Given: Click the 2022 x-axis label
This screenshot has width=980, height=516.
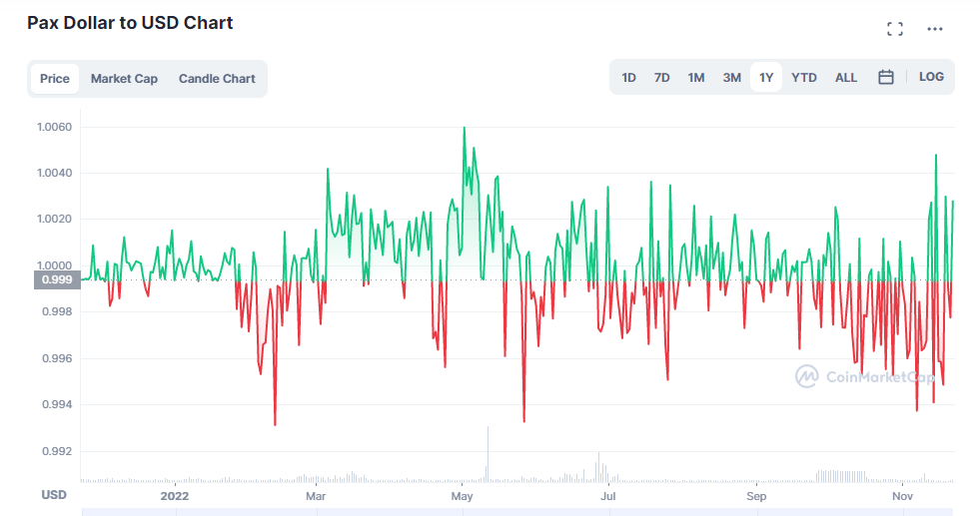Looking at the screenshot, I should pyautogui.click(x=175, y=496).
